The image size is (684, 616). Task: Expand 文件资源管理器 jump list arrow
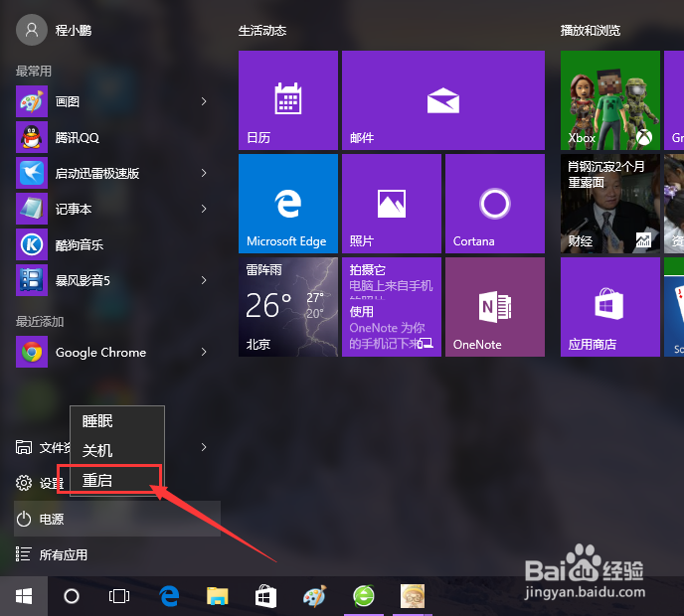204,447
